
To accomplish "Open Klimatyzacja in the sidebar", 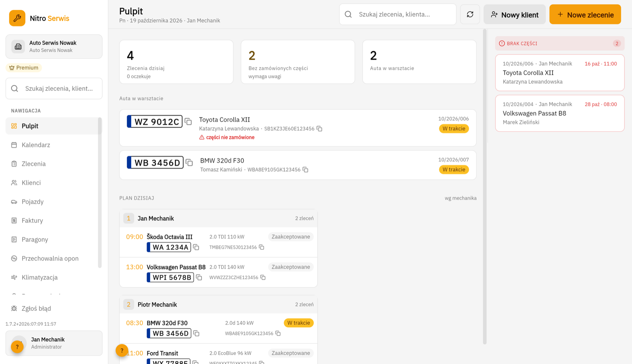I will pos(52,278).
